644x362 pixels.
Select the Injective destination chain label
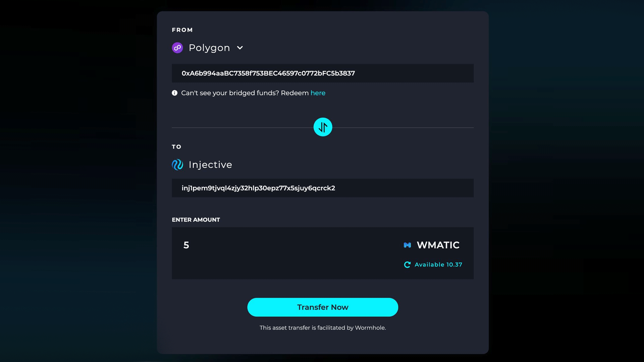pos(210,165)
